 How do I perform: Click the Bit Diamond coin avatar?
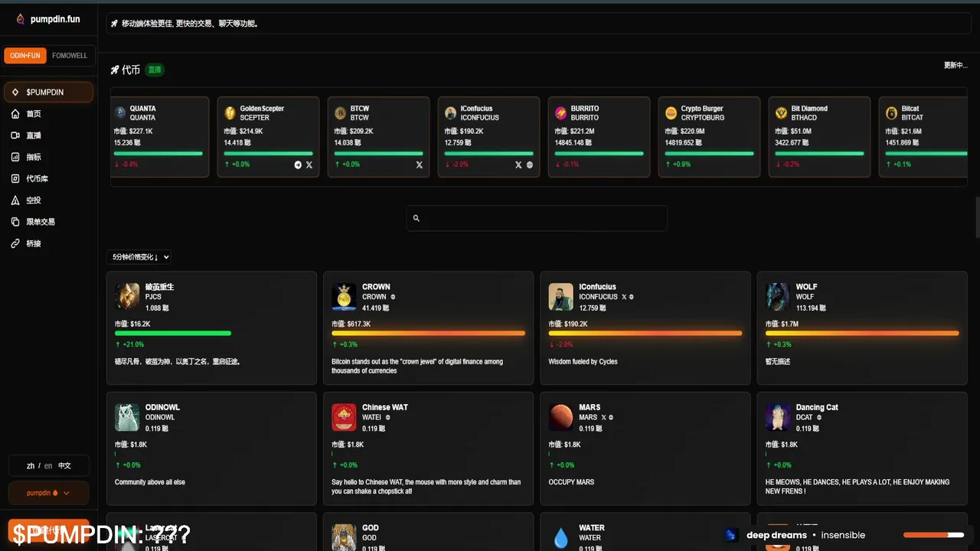coord(782,113)
